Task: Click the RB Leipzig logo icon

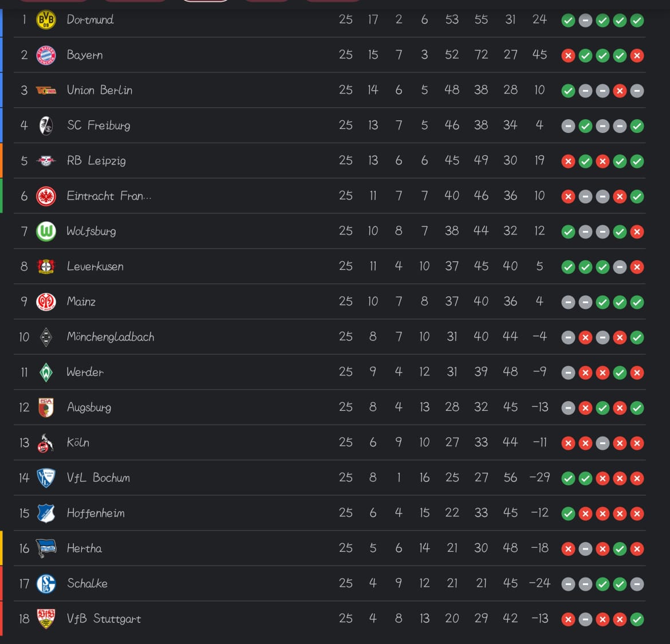Action: pos(46,161)
